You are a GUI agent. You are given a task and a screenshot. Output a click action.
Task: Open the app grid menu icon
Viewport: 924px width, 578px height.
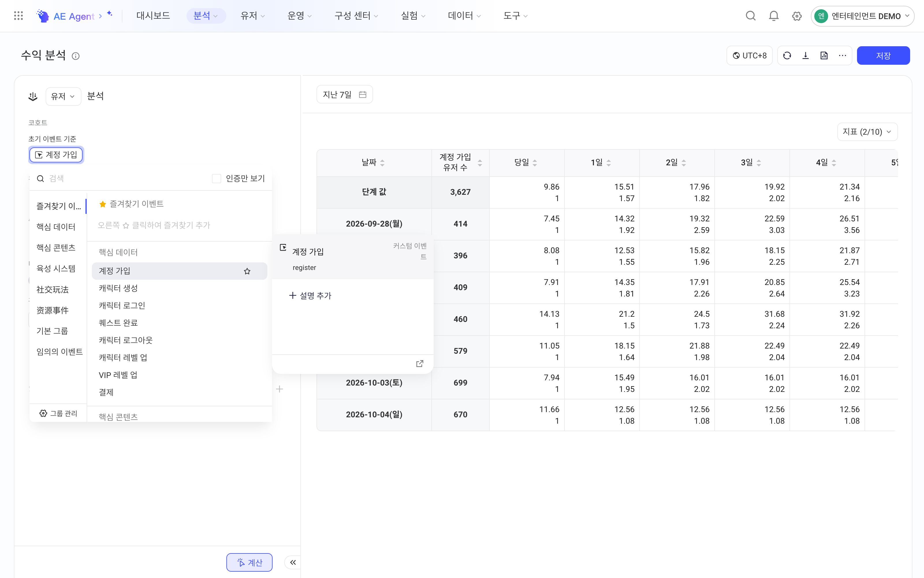coord(18,16)
